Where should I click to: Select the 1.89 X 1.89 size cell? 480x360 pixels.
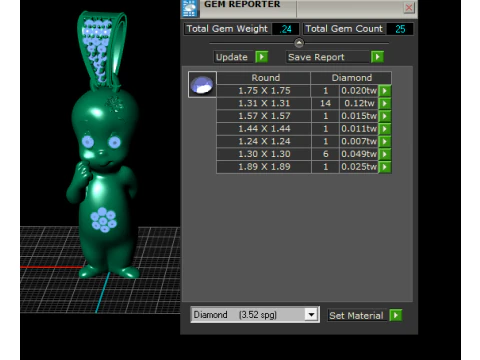(x=264, y=167)
